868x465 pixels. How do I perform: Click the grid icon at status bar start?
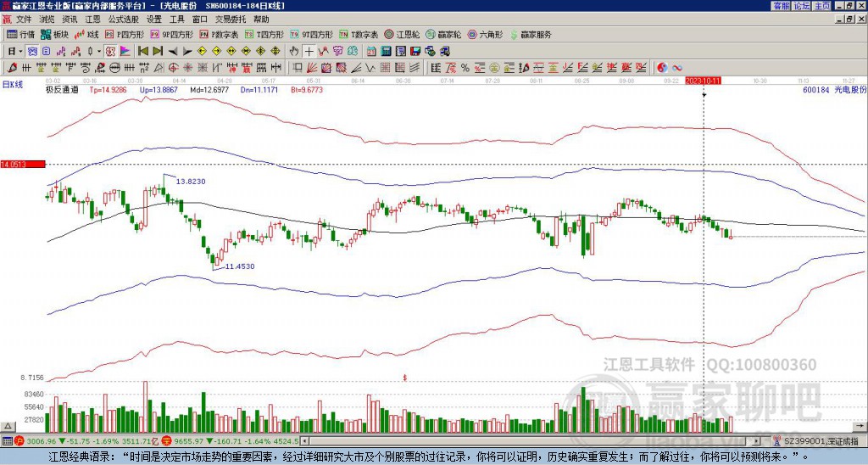[x=7, y=441]
